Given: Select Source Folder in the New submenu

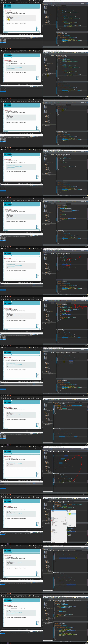Looking at the screenshot, I should [70, 518].
